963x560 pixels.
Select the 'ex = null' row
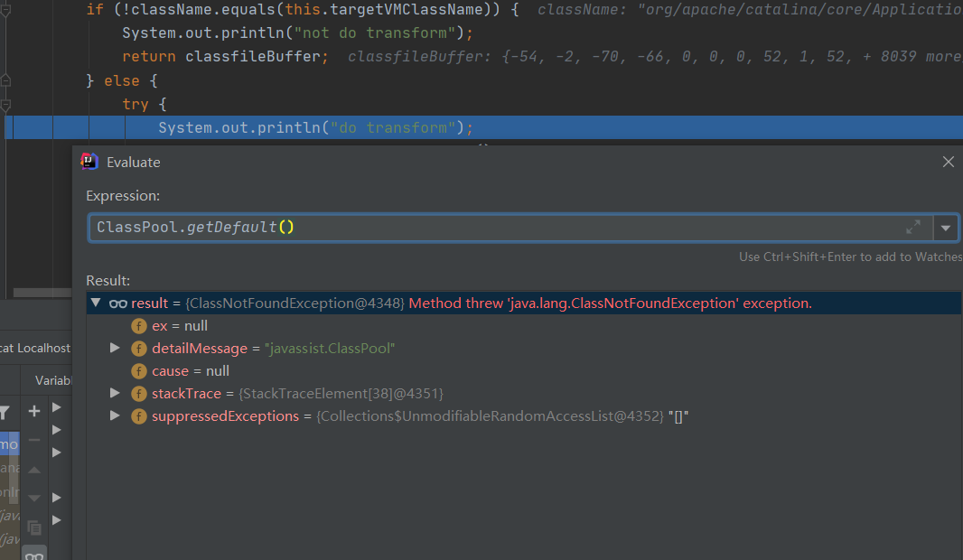(x=524, y=326)
